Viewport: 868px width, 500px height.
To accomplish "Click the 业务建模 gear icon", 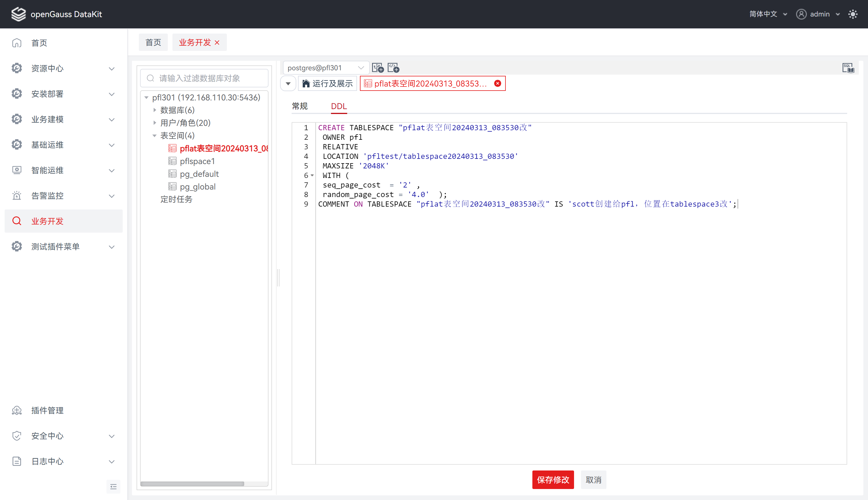I will coord(17,119).
